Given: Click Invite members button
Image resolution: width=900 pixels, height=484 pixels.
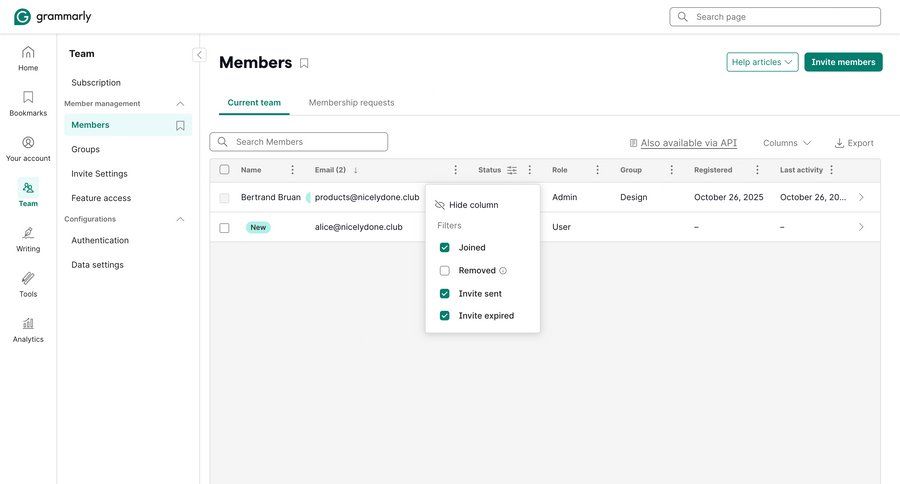Looking at the screenshot, I should click(843, 62).
